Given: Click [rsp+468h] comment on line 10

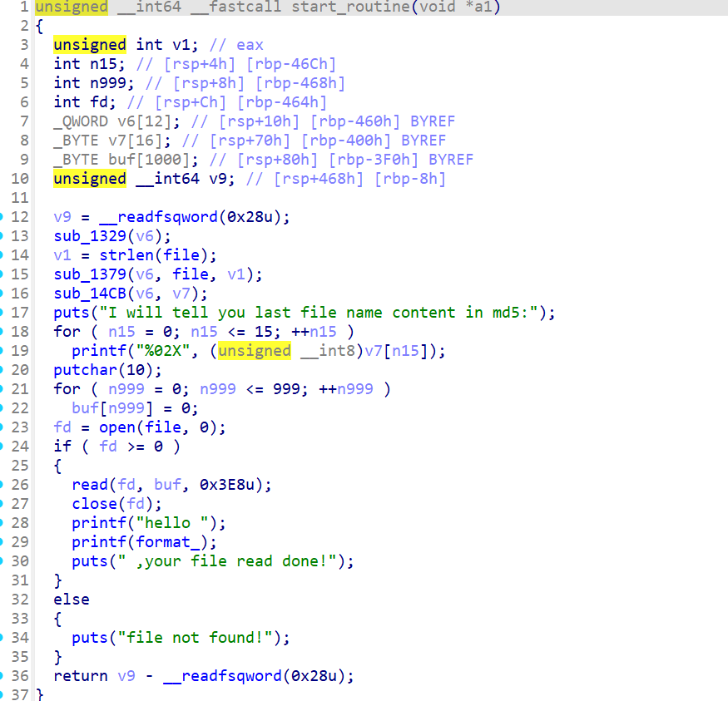Looking at the screenshot, I should point(318,179).
